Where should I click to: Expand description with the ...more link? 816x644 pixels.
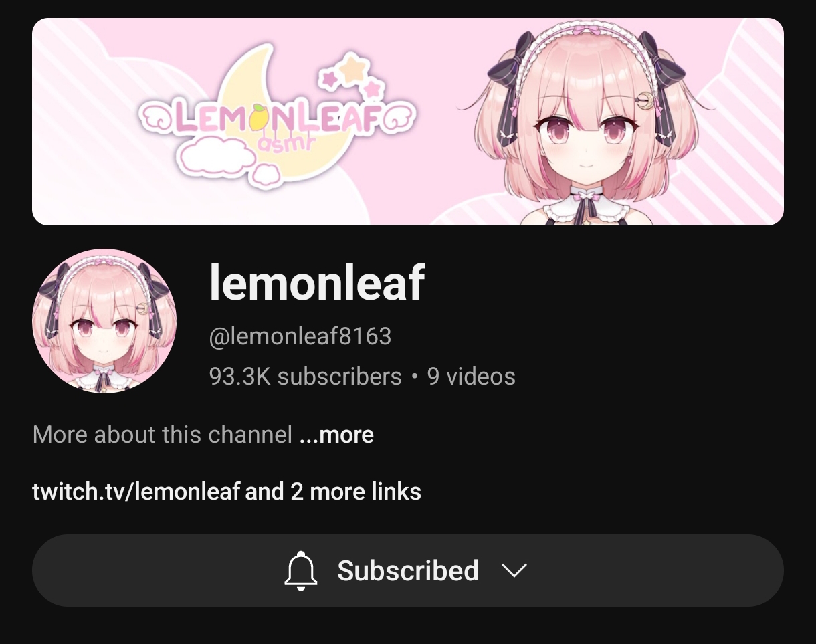point(336,435)
